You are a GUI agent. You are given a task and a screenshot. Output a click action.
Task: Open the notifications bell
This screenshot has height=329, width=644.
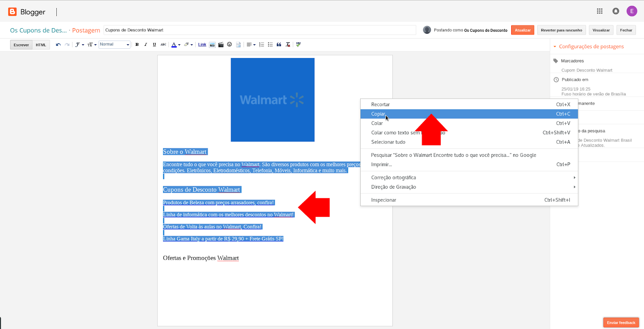(x=616, y=11)
